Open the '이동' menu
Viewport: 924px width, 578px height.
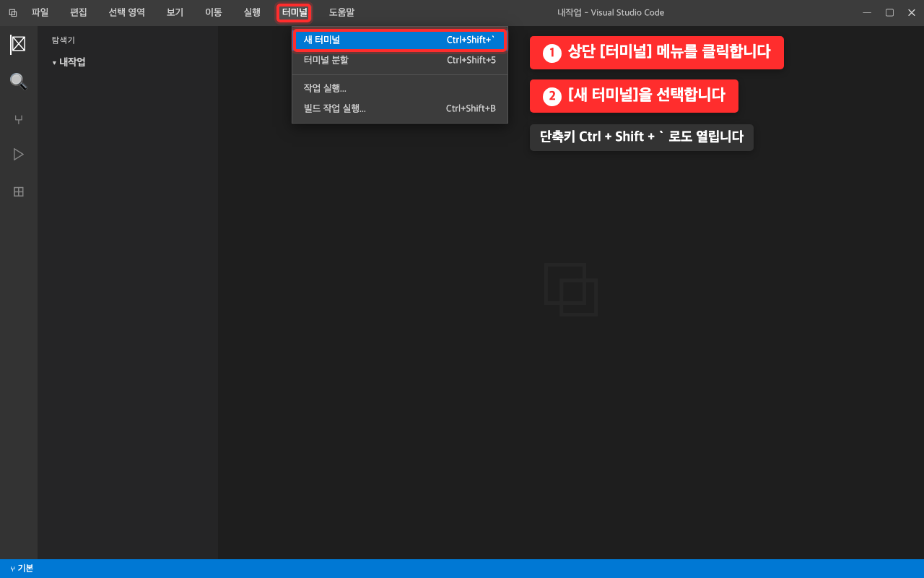[214, 12]
